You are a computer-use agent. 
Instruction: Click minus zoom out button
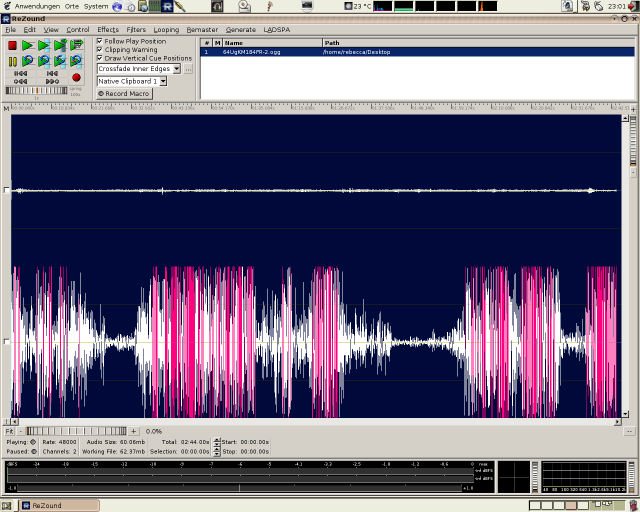point(20,431)
